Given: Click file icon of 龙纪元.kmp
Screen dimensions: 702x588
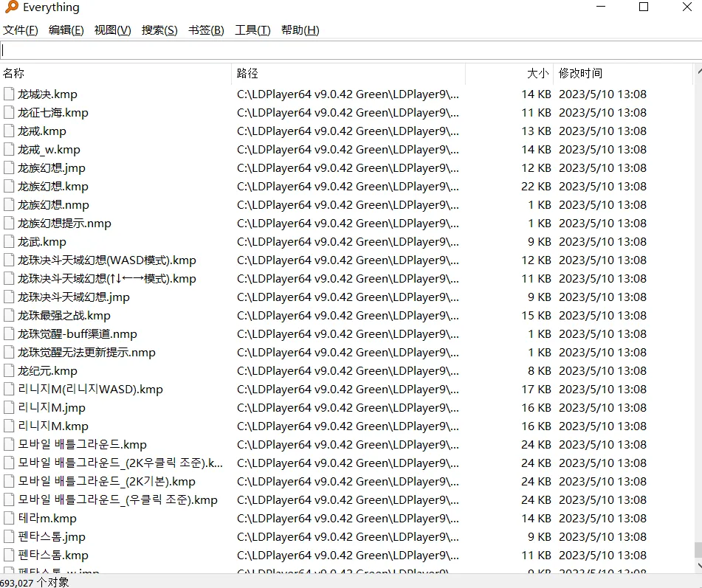Looking at the screenshot, I should click(x=9, y=370).
